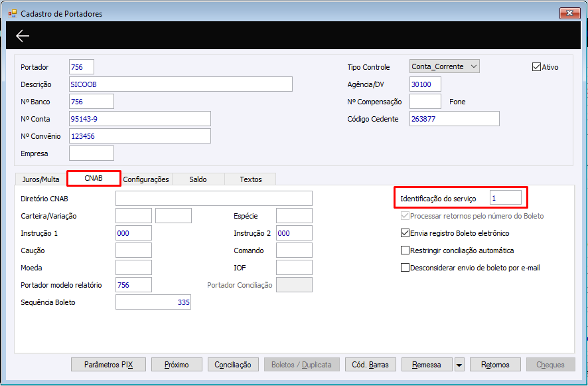The height and width of the screenshot is (386, 588).
Task: Click the Nº Compensação field
Action: [425, 102]
